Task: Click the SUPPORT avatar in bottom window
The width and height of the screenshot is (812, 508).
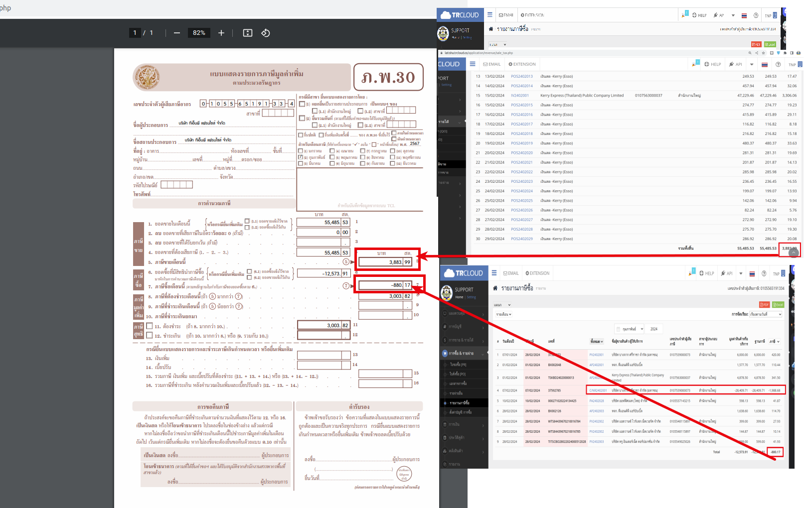Action: coord(447,292)
